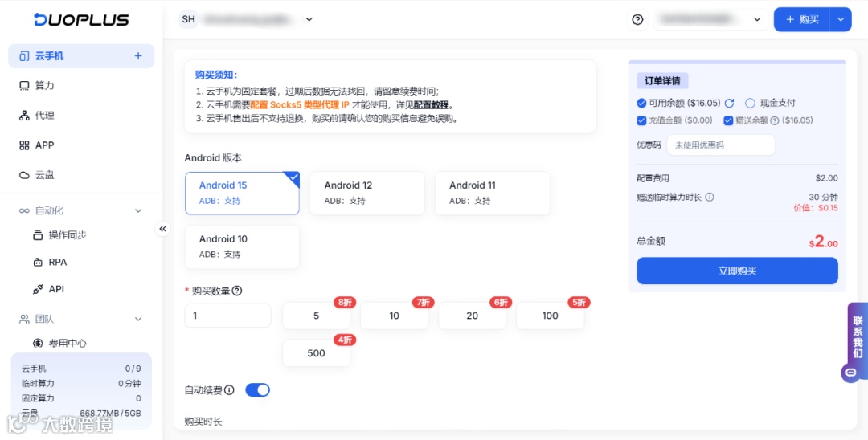
Task: Click the 自动化 infinity icon
Action: click(x=24, y=210)
